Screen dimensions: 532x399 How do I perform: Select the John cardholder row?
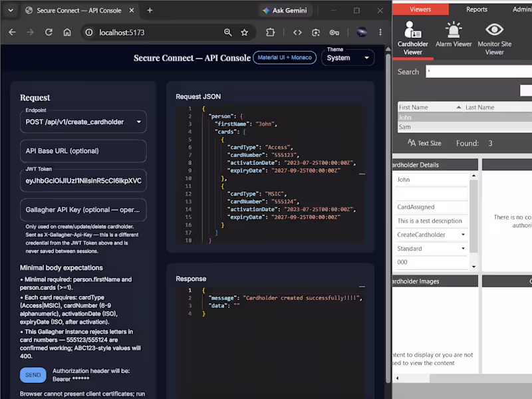465,118
